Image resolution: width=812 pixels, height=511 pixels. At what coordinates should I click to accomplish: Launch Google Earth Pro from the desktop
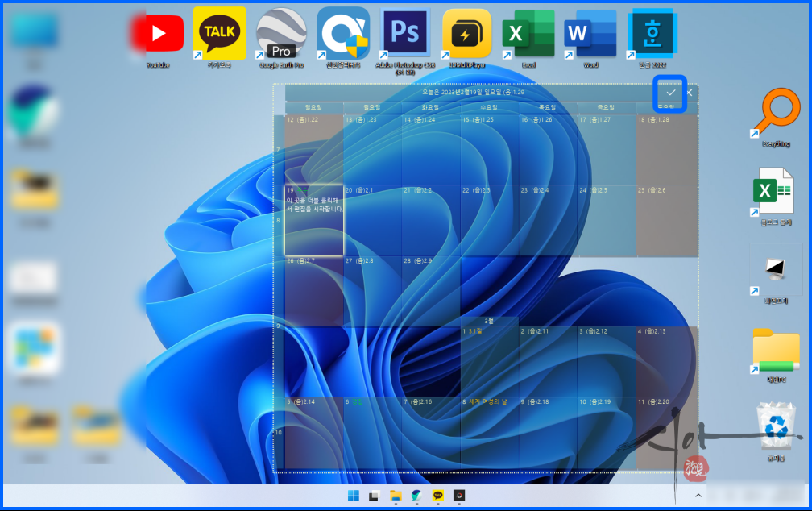pos(281,37)
